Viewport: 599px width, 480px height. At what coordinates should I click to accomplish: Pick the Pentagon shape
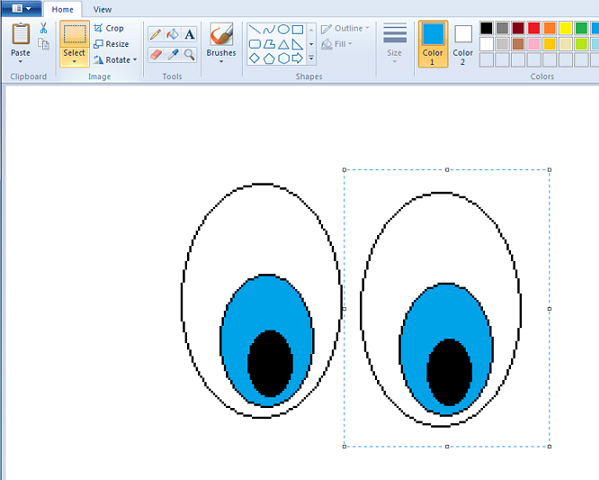point(269,58)
